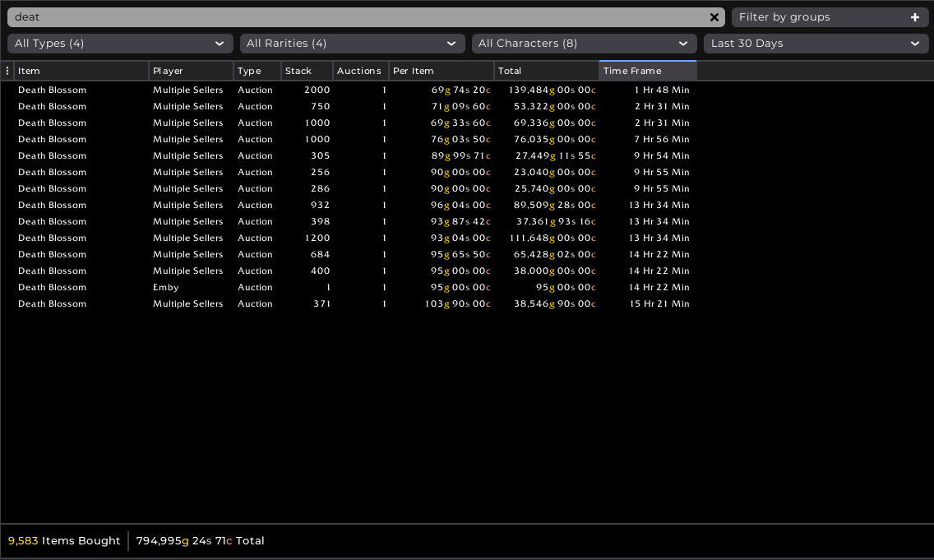Screen dimensions: 934x560
Task: Click the Type column header
Action: tap(257, 71)
